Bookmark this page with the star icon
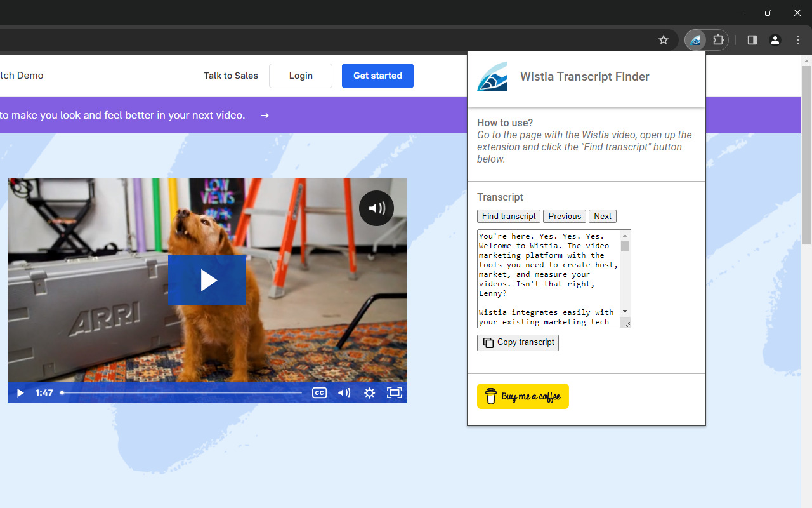 [664, 39]
